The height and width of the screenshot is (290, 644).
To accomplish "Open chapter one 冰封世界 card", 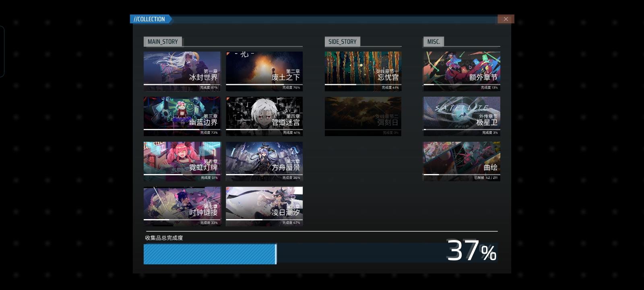I will [182, 71].
